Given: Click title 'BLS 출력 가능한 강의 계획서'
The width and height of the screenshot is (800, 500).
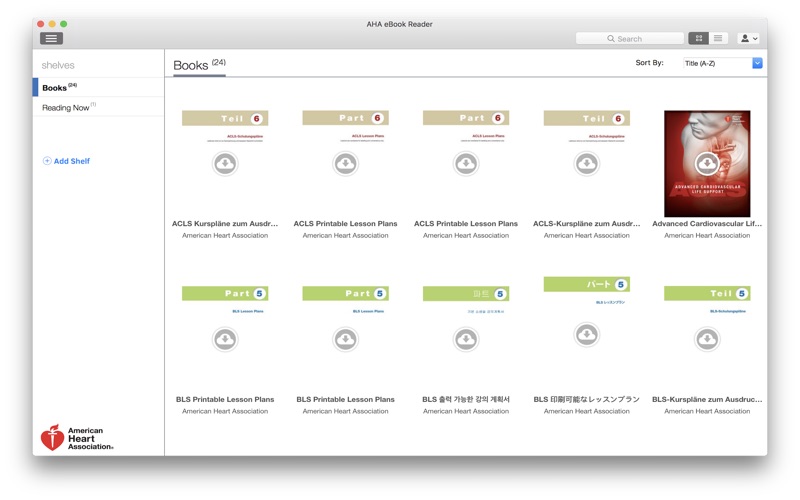Looking at the screenshot, I should (466, 399).
